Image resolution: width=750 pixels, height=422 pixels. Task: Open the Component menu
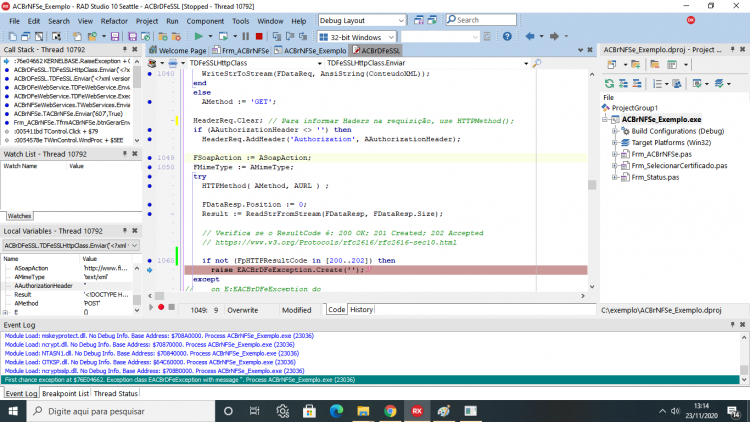(205, 21)
